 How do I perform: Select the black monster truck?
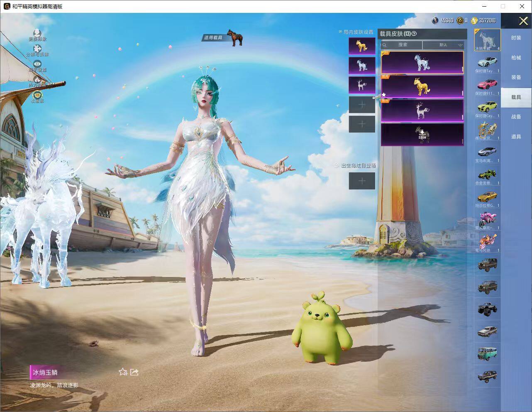click(x=487, y=309)
